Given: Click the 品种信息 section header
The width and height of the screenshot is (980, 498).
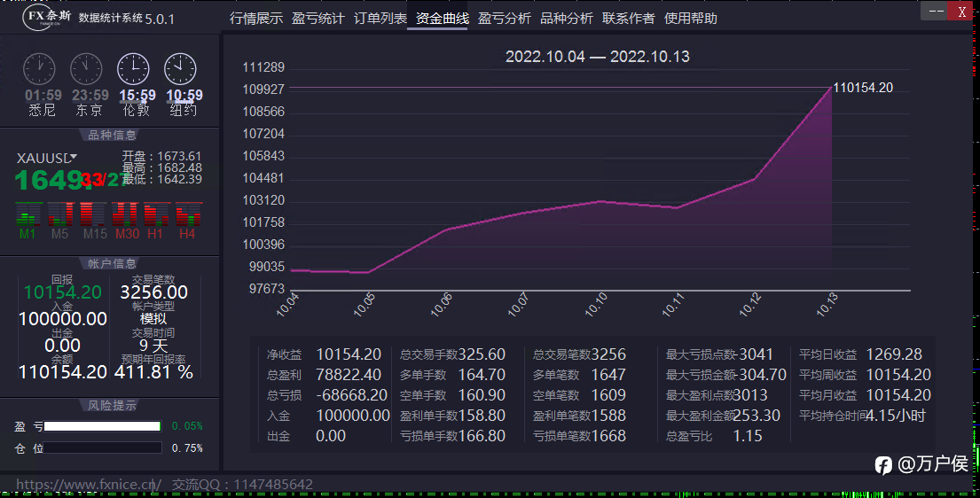Looking at the screenshot, I should 112,135.
